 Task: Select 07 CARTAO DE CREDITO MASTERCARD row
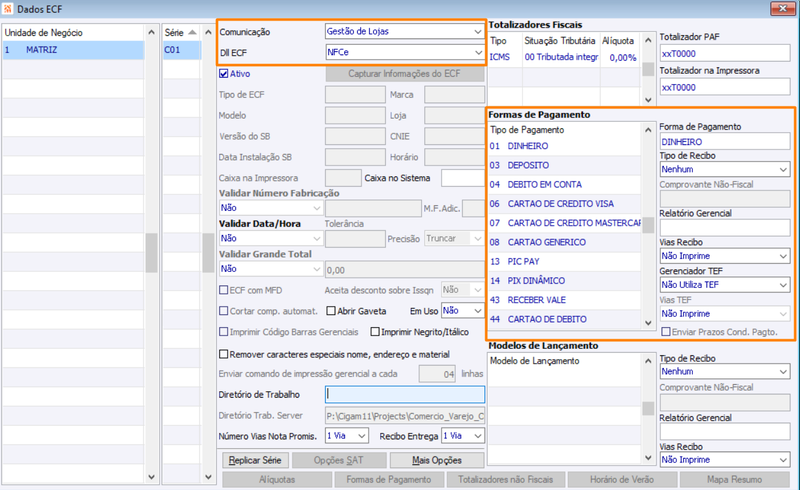[564, 223]
